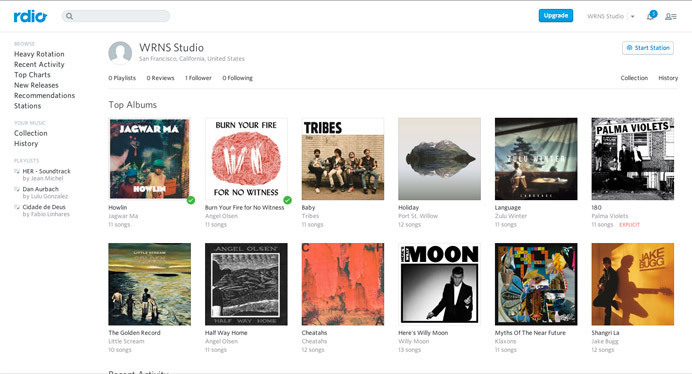The width and height of the screenshot is (692, 374).
Task: Open Recommendations in sidebar
Action: click(x=45, y=95)
